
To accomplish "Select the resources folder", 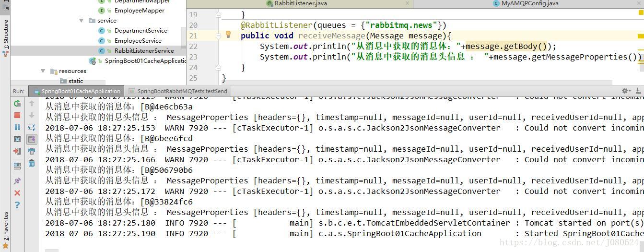I will tap(68, 71).
